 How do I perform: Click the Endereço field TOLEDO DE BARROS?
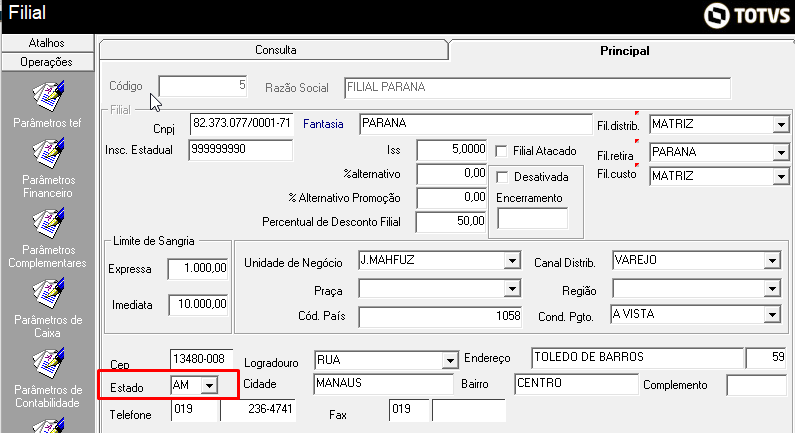[x=637, y=358]
